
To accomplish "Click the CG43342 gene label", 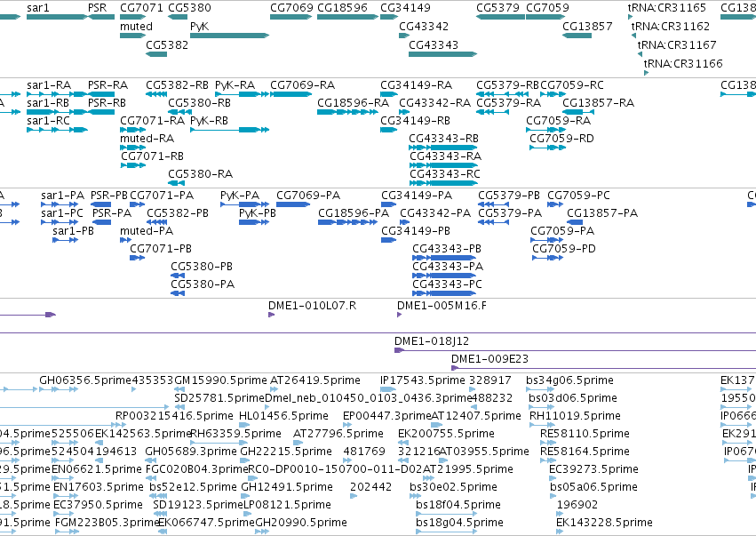I will (x=424, y=27).
